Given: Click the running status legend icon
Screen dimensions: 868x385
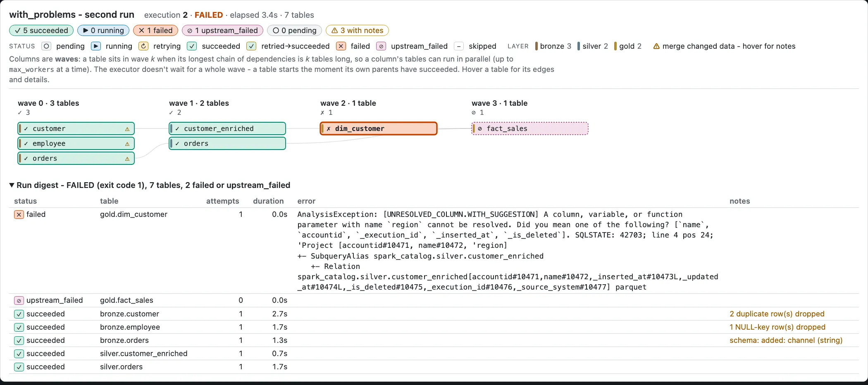Looking at the screenshot, I should (x=96, y=46).
